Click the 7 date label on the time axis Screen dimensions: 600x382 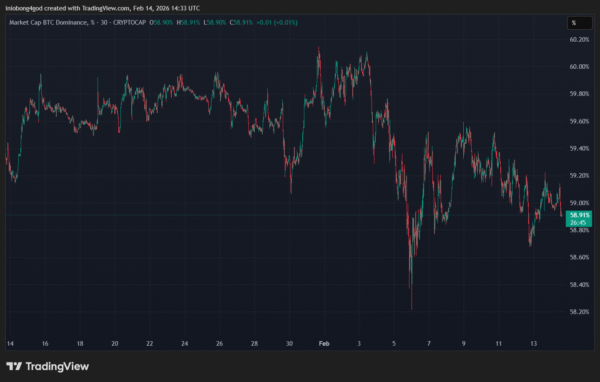tap(429, 344)
